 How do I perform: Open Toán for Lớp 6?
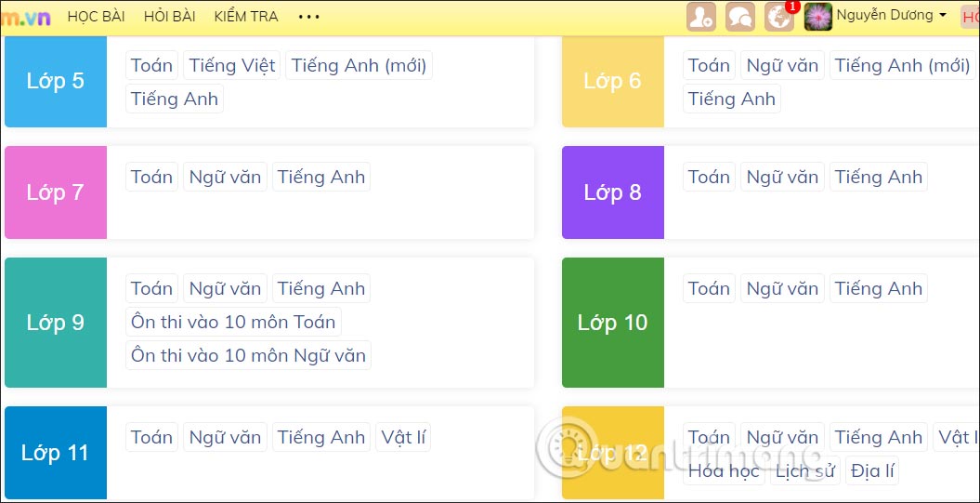click(710, 65)
